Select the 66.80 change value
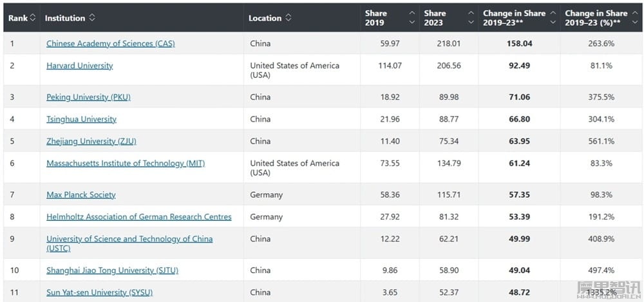644x302 pixels. pyautogui.click(x=520, y=119)
